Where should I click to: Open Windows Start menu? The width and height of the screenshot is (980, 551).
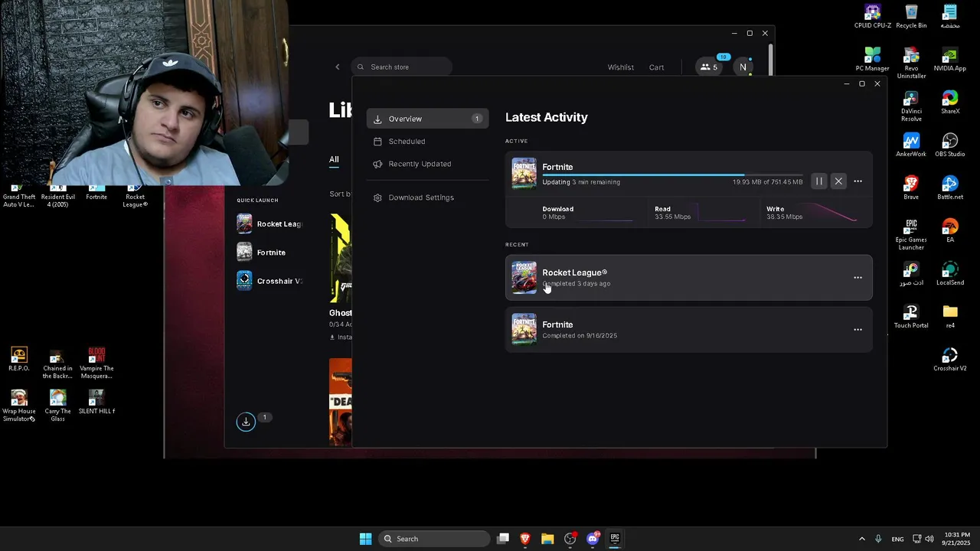(x=365, y=539)
